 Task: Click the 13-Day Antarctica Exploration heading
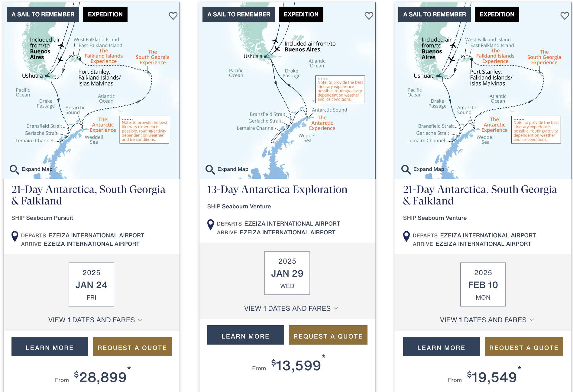pyautogui.click(x=277, y=189)
